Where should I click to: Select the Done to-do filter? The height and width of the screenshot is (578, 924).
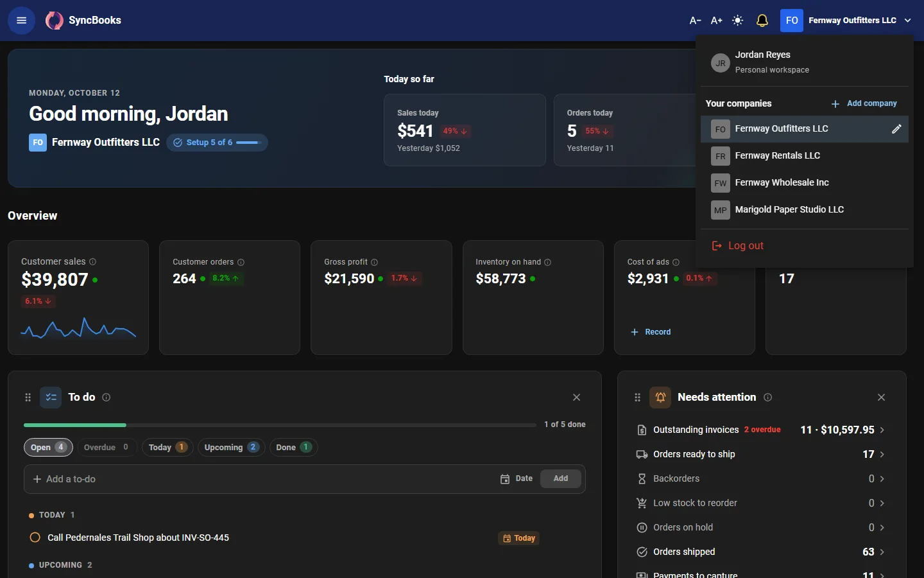pyautogui.click(x=294, y=448)
